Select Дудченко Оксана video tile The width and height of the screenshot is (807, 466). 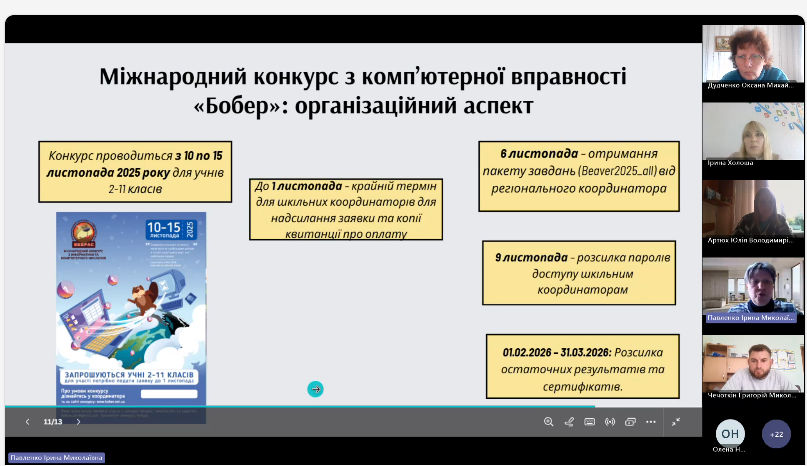[x=753, y=58]
